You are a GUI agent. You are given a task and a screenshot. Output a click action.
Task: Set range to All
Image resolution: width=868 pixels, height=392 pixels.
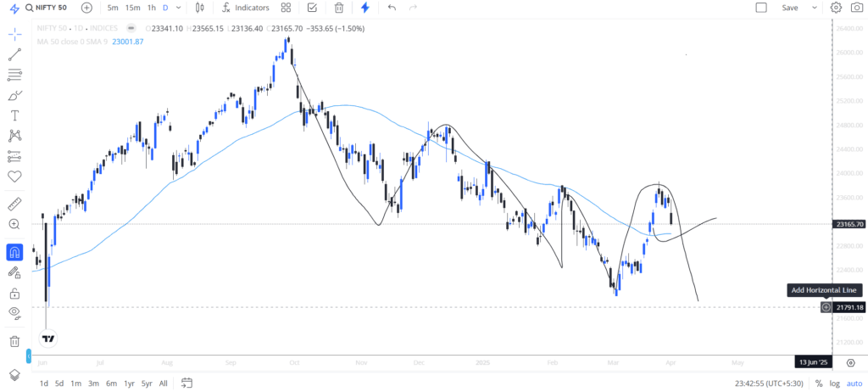pos(164,384)
